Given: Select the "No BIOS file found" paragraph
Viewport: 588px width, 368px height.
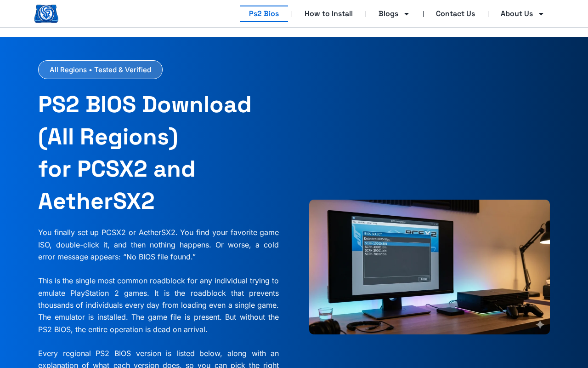Looking at the screenshot, I should 158,245.
